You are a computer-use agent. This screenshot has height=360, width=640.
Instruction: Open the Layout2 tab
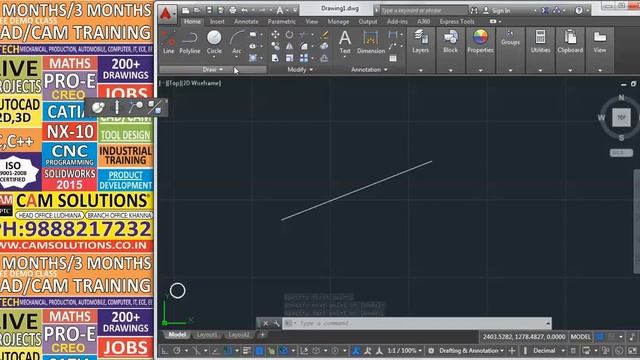239,335
